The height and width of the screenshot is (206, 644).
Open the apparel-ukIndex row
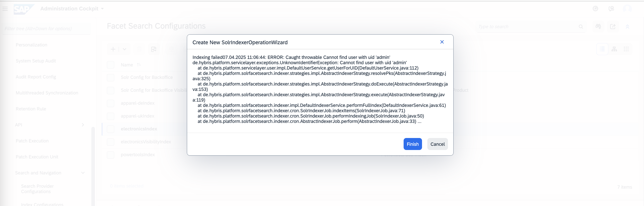click(x=137, y=116)
